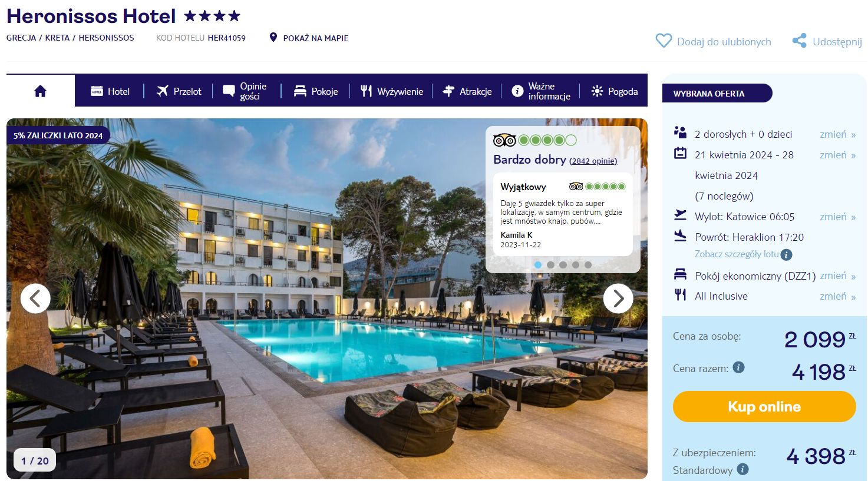The image size is (868, 481).
Task: Change All Inclusive board via zmień
Action: click(x=837, y=296)
